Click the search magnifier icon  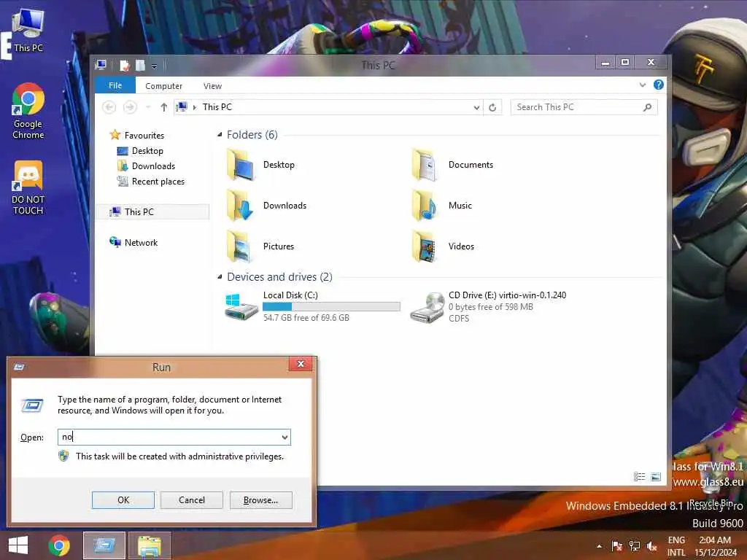[648, 107]
